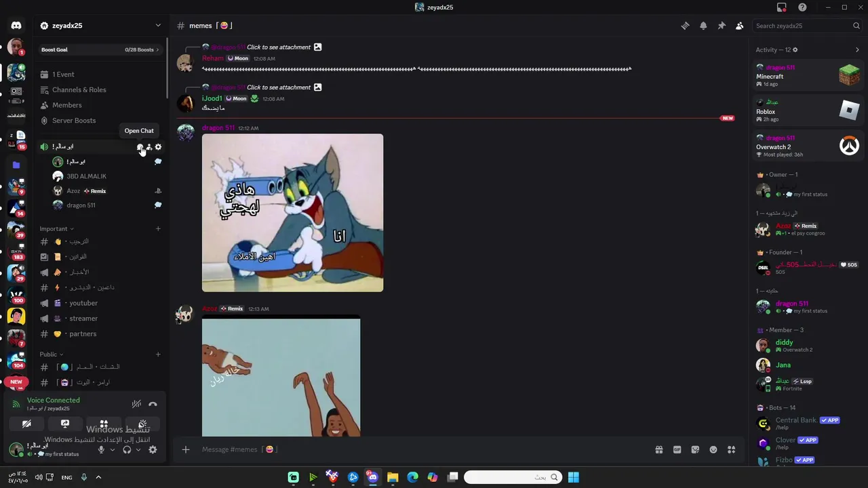The image size is (868, 488).
Task: Edit voice channel settings gear
Action: click(158, 147)
